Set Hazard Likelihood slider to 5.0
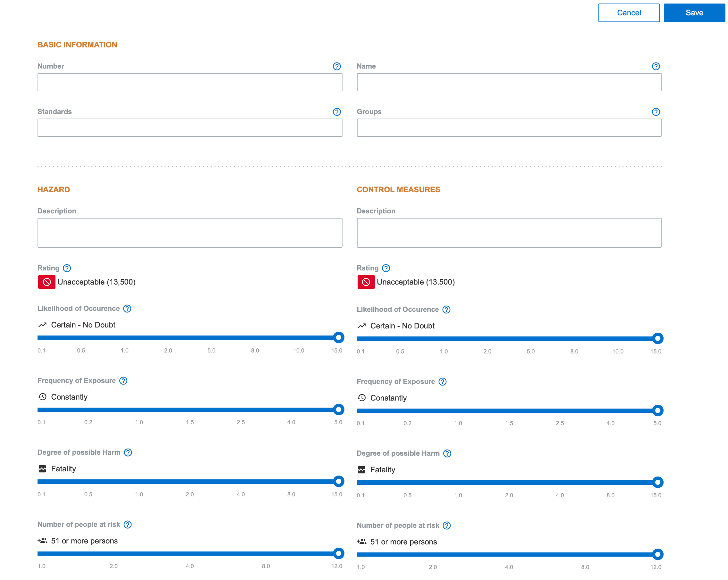Viewport: 728px width, 580px height. 211,338
